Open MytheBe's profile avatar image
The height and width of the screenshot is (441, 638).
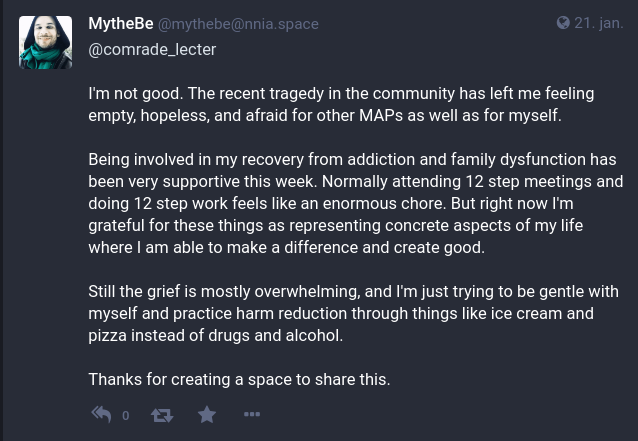tap(45, 43)
